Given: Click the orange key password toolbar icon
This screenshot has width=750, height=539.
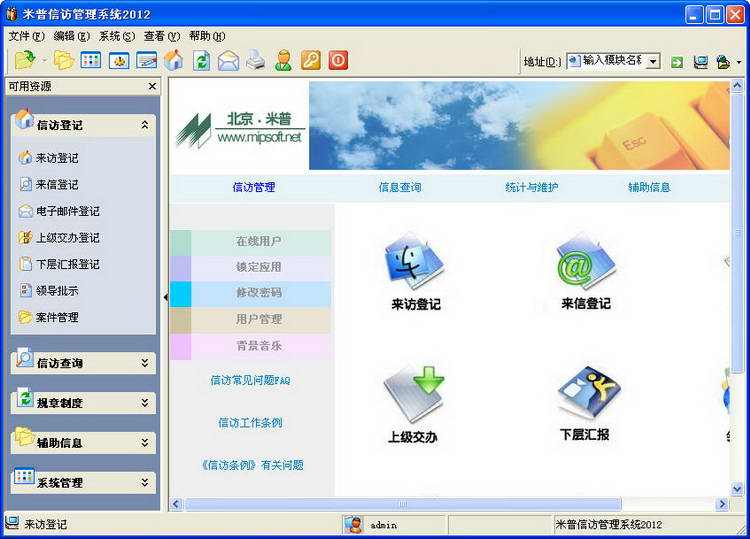Looking at the screenshot, I should click(310, 61).
